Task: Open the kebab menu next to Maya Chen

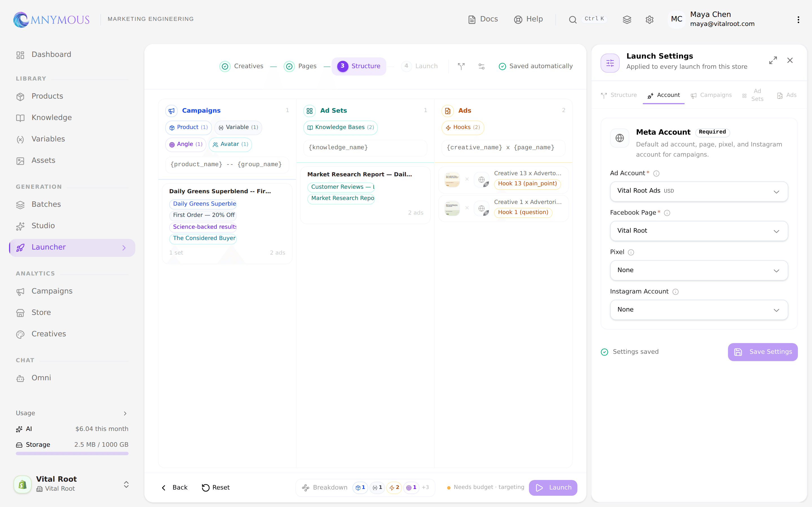Action: [x=798, y=19]
